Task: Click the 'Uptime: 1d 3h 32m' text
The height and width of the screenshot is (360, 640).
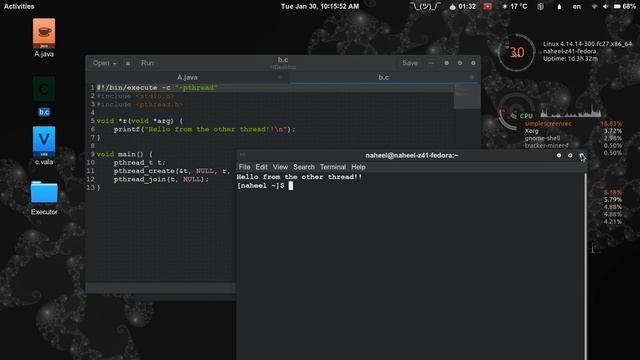Action: pyautogui.click(x=570, y=59)
